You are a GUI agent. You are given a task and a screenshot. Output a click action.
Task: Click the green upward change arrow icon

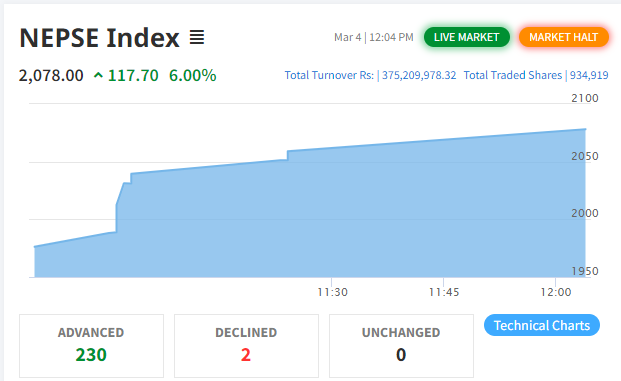98,75
